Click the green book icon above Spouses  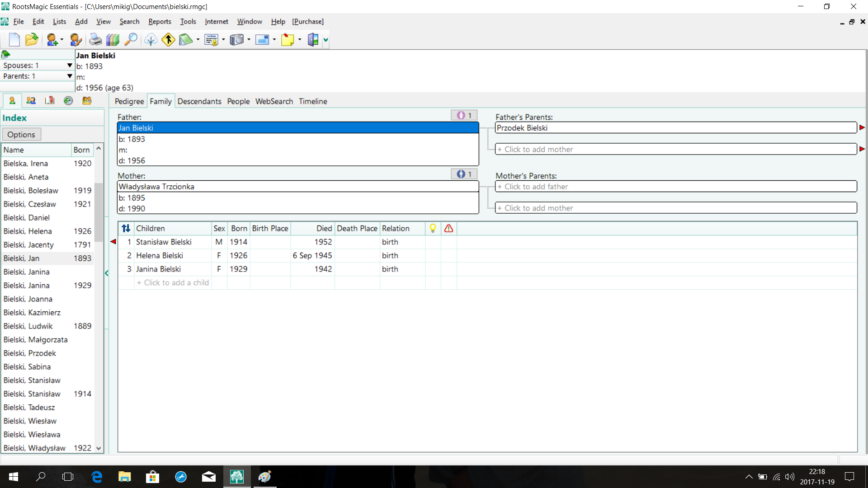[6, 55]
